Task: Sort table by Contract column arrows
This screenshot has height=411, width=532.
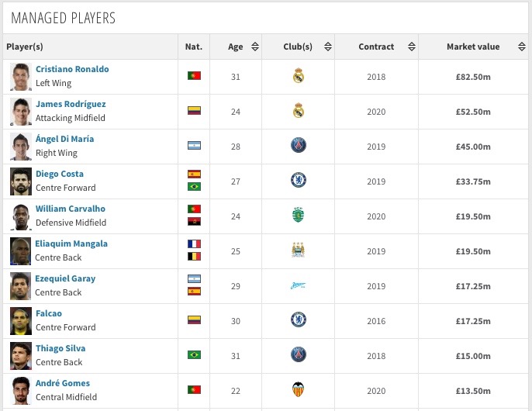Action: click(x=411, y=47)
